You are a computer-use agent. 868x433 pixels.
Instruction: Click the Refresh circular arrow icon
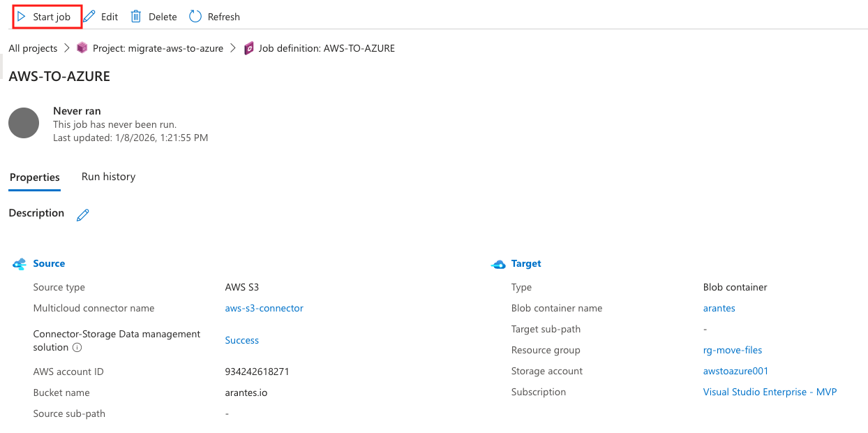(195, 17)
